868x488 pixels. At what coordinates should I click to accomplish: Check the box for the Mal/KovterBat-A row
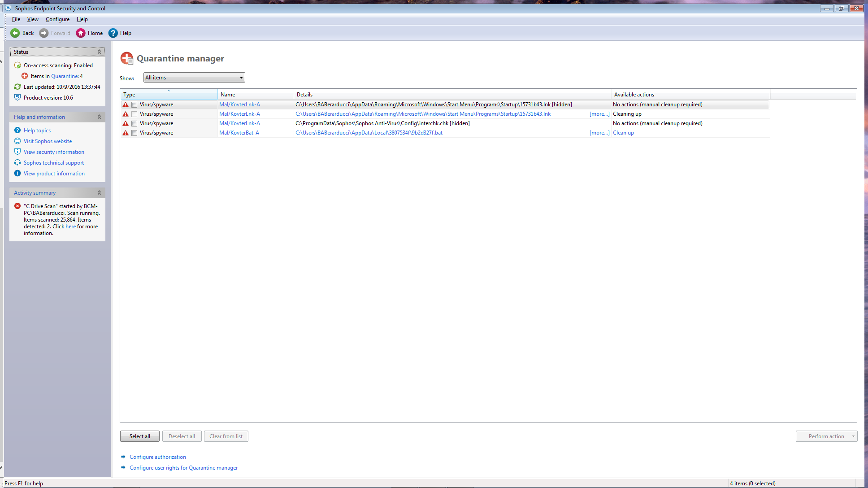(135, 133)
